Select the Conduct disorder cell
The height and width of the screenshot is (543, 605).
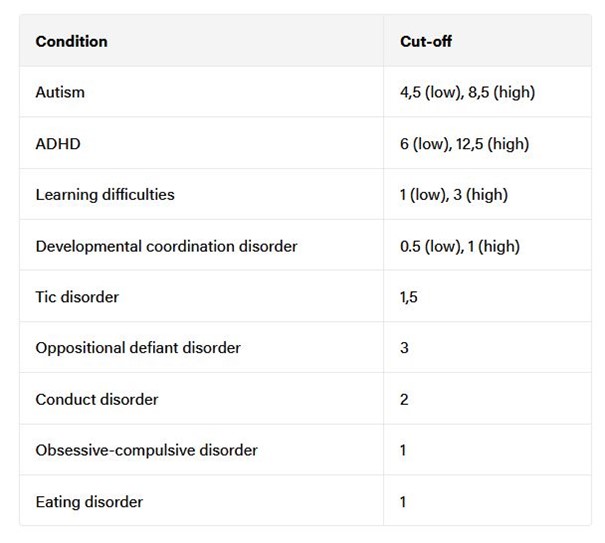point(97,399)
